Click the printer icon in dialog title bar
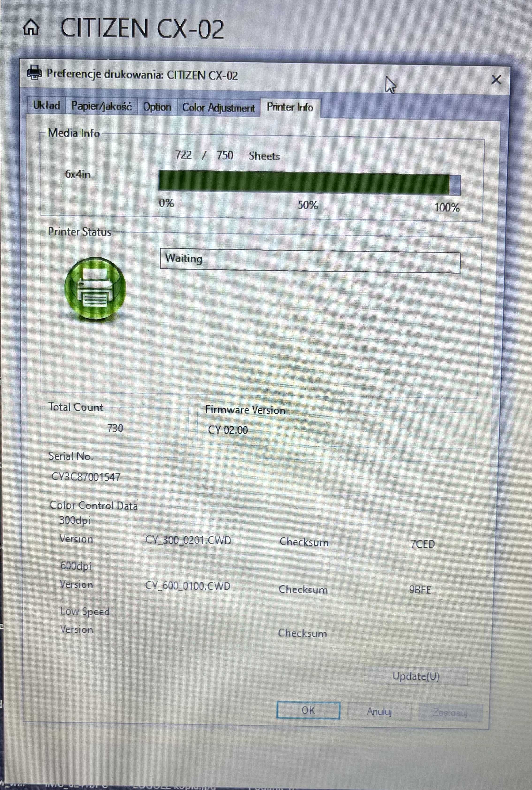 point(34,72)
